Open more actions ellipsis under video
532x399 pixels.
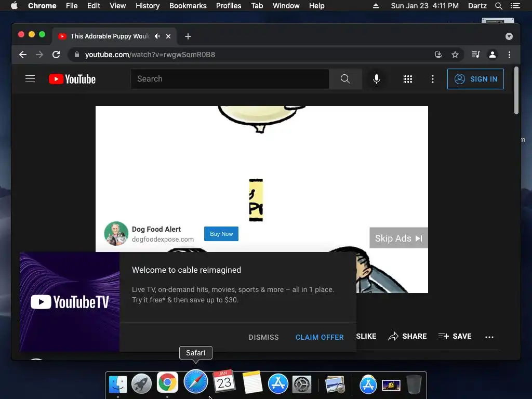489,337
